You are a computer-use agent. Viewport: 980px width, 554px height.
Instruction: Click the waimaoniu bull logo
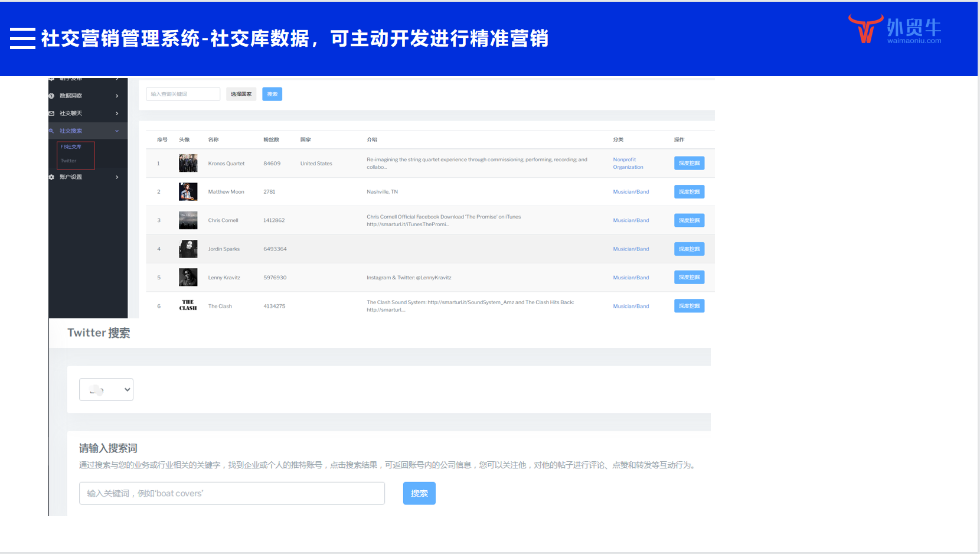(x=865, y=29)
